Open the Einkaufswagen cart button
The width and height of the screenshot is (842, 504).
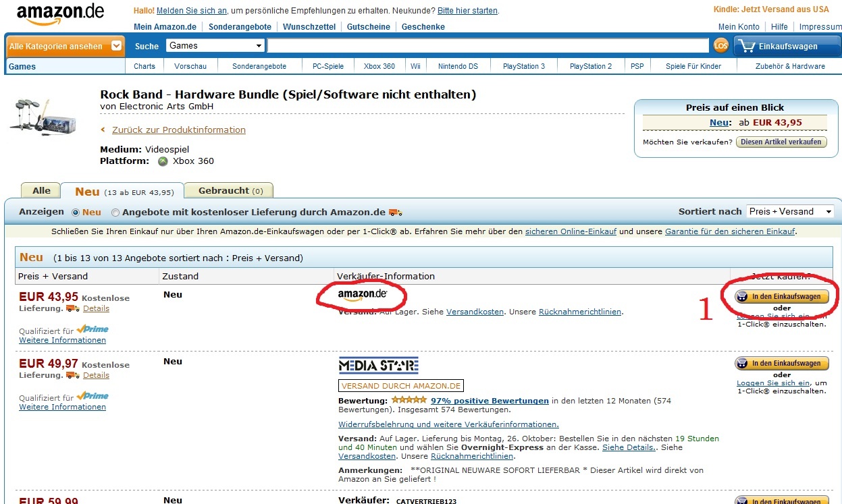tap(786, 46)
